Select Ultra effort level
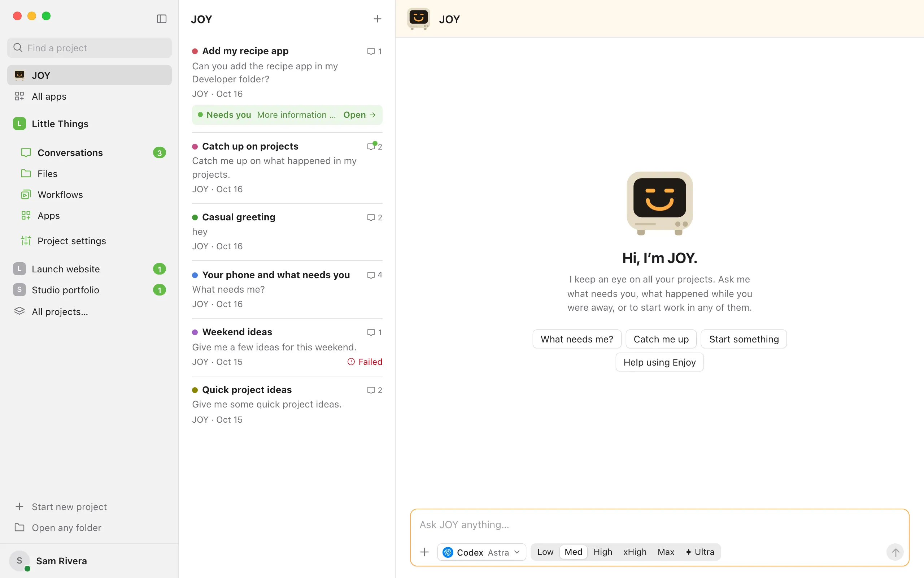The image size is (924, 578). click(x=699, y=552)
